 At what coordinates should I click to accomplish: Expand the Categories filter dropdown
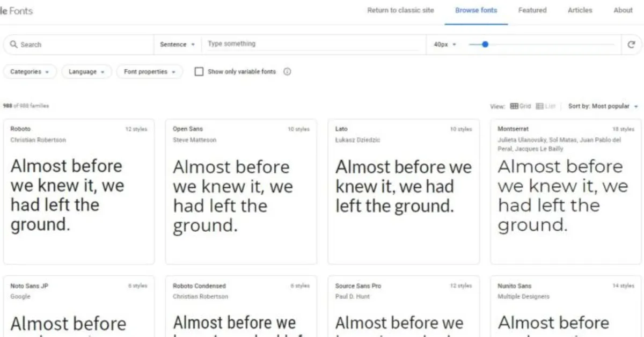[30, 72]
